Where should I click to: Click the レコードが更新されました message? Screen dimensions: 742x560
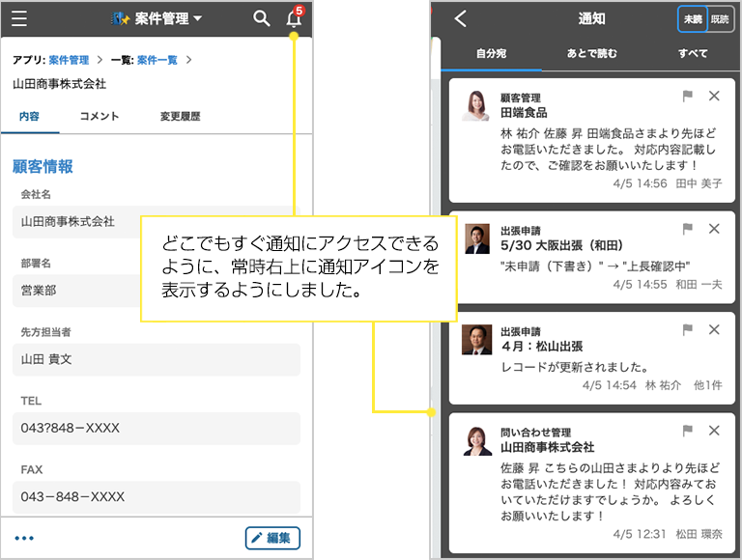575,367
